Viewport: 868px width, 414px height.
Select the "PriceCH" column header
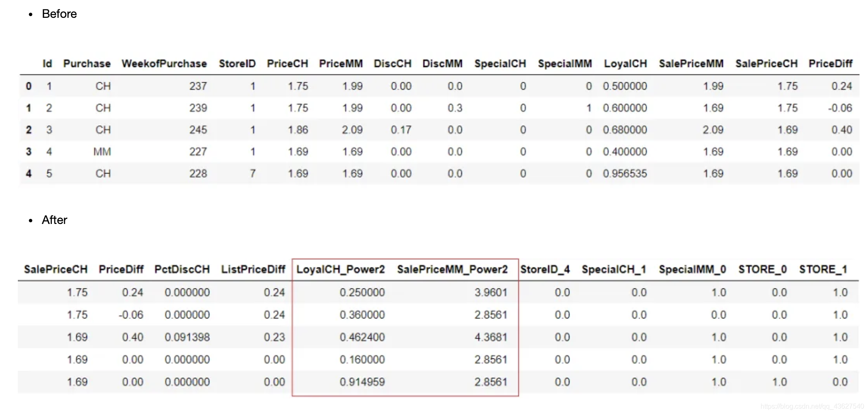coord(287,64)
